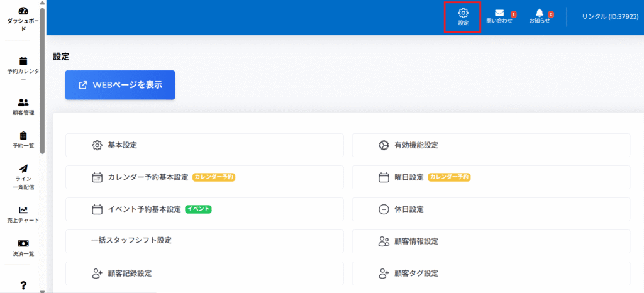Click the WEBページを表示 button
The image size is (644, 293).
[x=120, y=85]
